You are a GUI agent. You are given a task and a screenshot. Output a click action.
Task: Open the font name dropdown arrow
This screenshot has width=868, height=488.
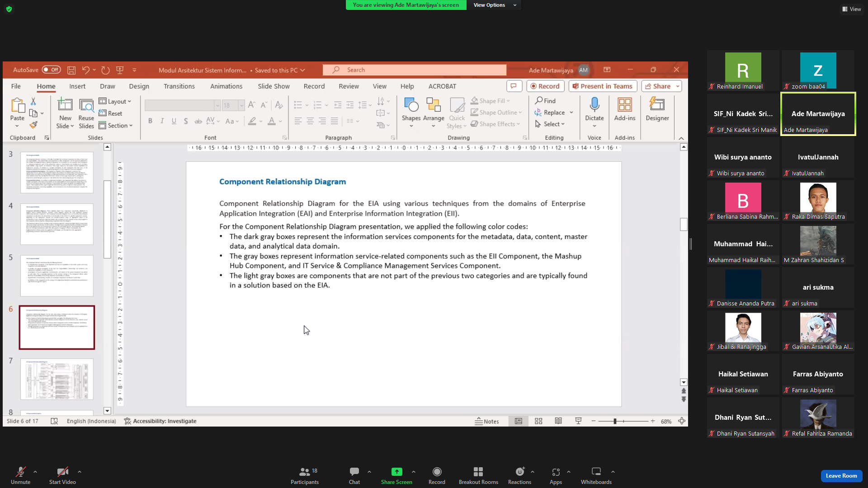[x=217, y=105]
